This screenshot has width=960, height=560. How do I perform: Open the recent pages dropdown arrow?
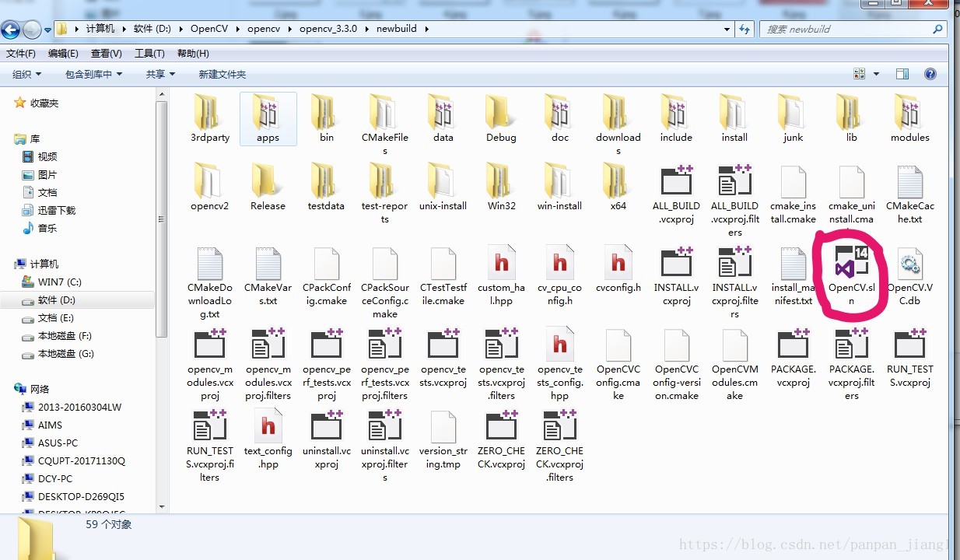coord(47,30)
